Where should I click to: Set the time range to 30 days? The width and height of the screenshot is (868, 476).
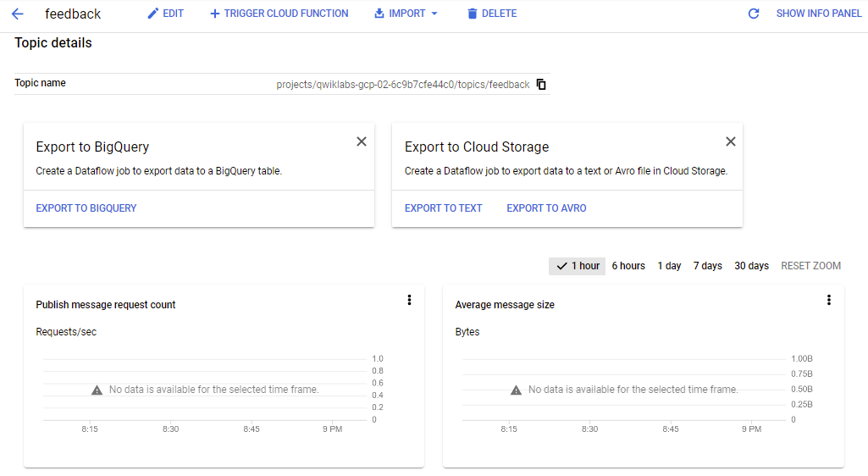751,266
